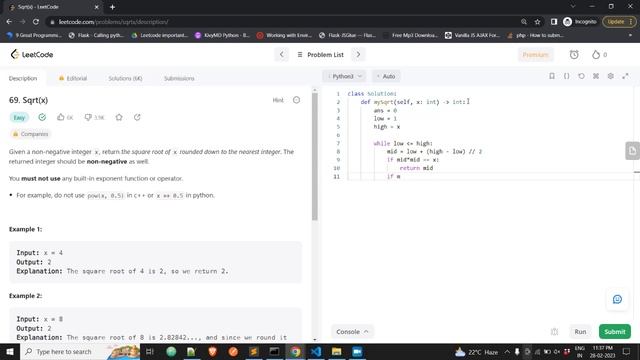Open the editor keyboard shortcuts icon
Screen dimensions: 640x360
[596, 76]
